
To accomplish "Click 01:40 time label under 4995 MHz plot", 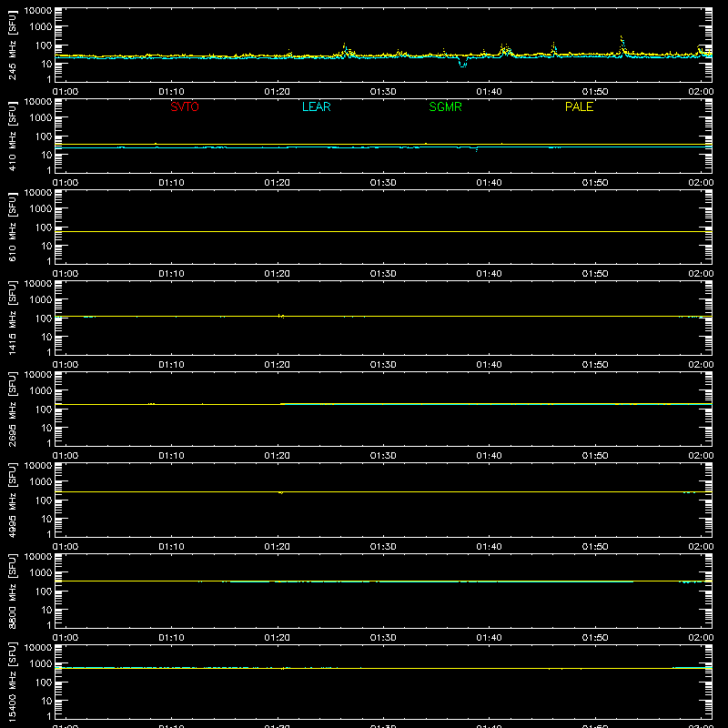I will click(489, 547).
